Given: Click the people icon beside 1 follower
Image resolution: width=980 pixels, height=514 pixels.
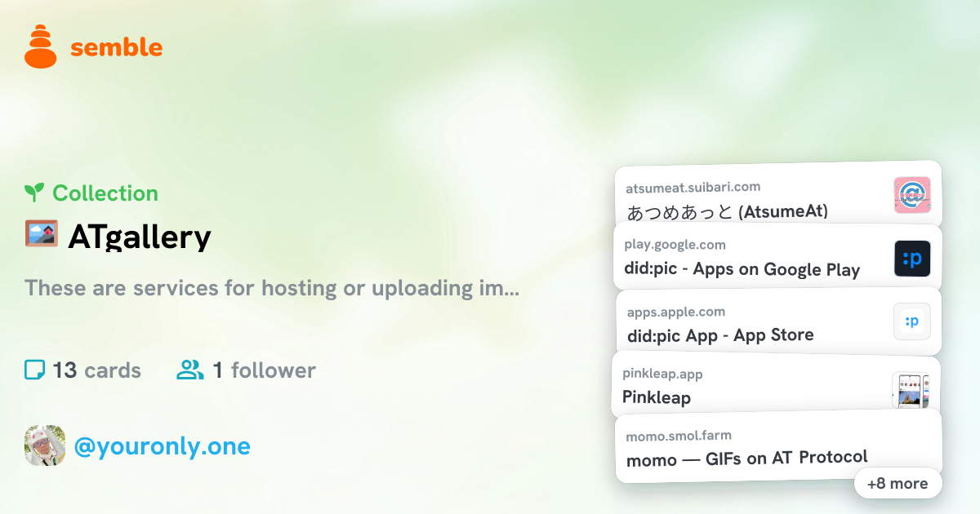Looking at the screenshot, I should click(x=190, y=370).
